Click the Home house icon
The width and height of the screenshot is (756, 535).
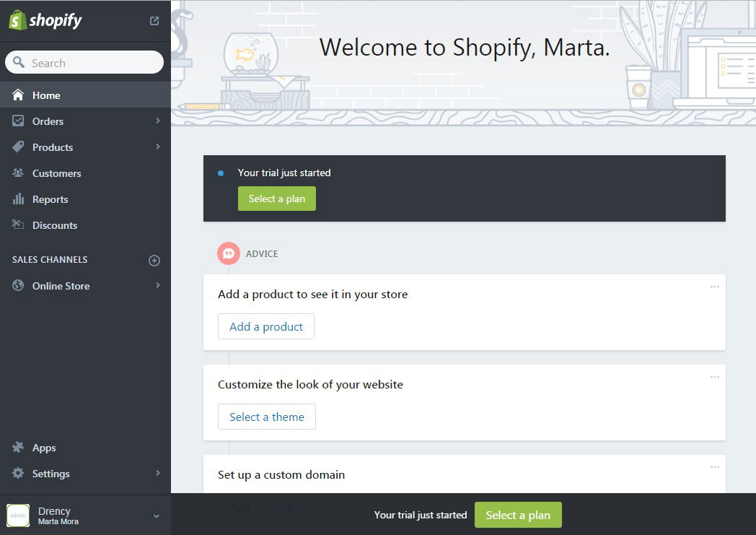[x=18, y=95]
